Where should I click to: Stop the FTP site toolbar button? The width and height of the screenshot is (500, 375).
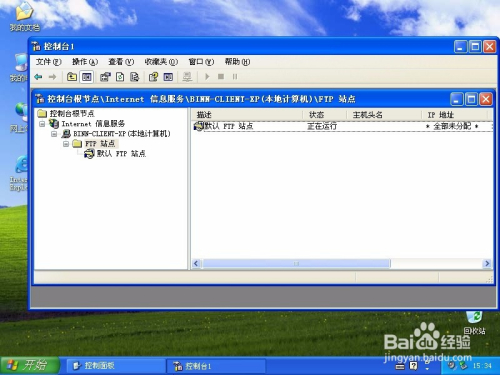221,77
